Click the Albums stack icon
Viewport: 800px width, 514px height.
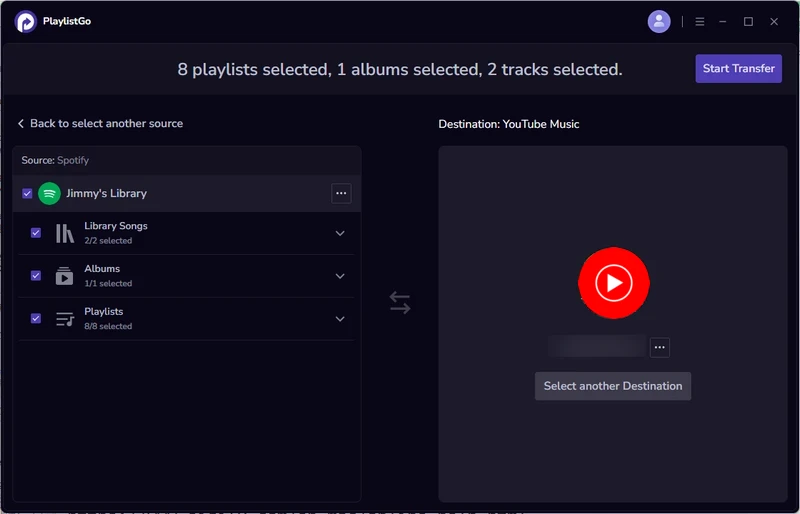tap(64, 276)
